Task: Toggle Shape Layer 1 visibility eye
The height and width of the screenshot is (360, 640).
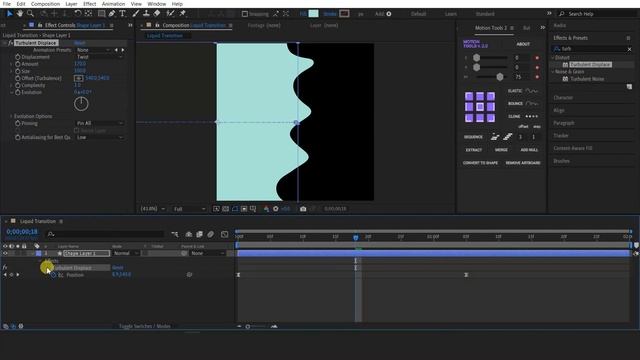Action: (x=5, y=253)
